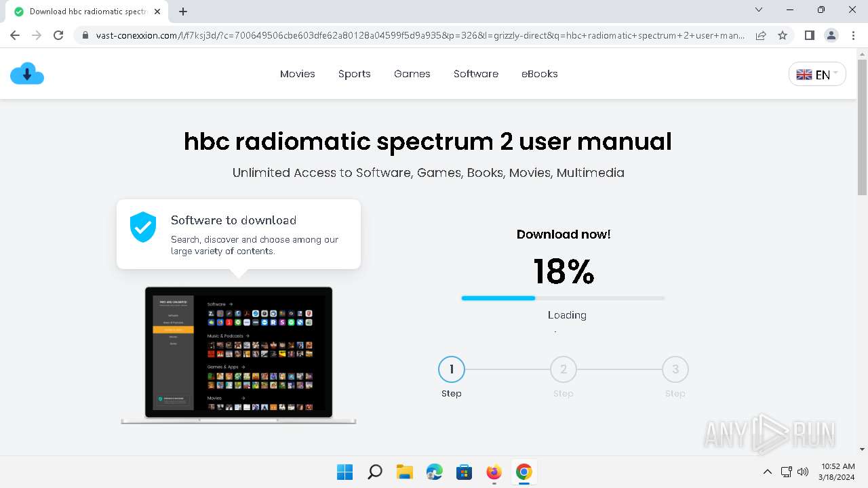Select the Download hbc radiomatic tab

[87, 12]
